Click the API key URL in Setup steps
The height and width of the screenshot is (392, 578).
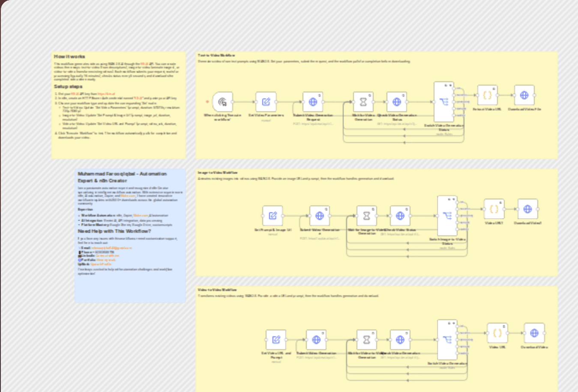click(x=106, y=94)
